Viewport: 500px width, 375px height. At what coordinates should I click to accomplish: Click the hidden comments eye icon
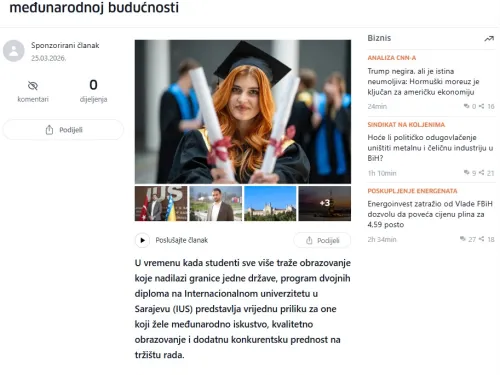pos(33,86)
